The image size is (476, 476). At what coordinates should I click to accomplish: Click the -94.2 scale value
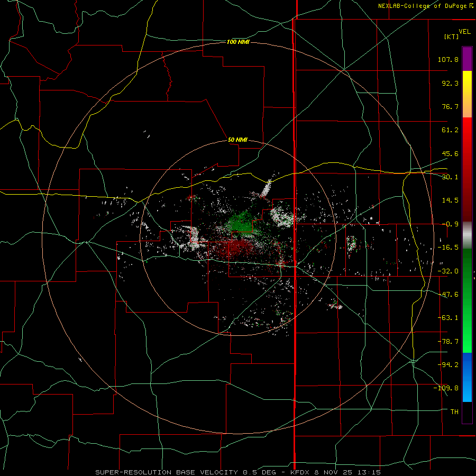coord(448,364)
